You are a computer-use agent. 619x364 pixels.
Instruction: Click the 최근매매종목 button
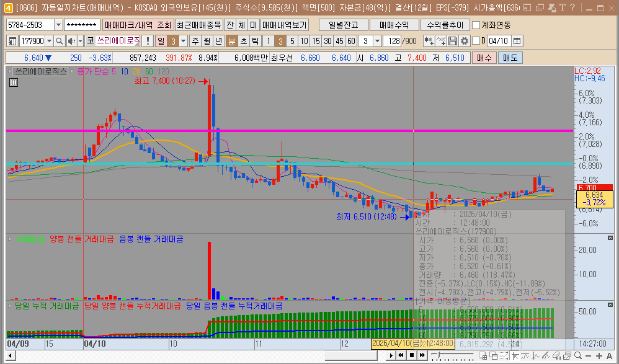pyautogui.click(x=199, y=25)
